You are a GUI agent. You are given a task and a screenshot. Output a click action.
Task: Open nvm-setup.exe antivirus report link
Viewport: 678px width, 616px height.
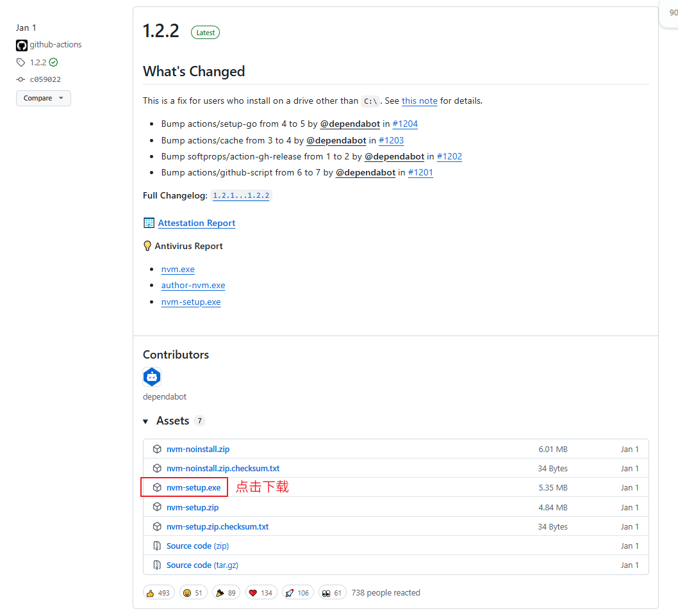[x=191, y=302]
